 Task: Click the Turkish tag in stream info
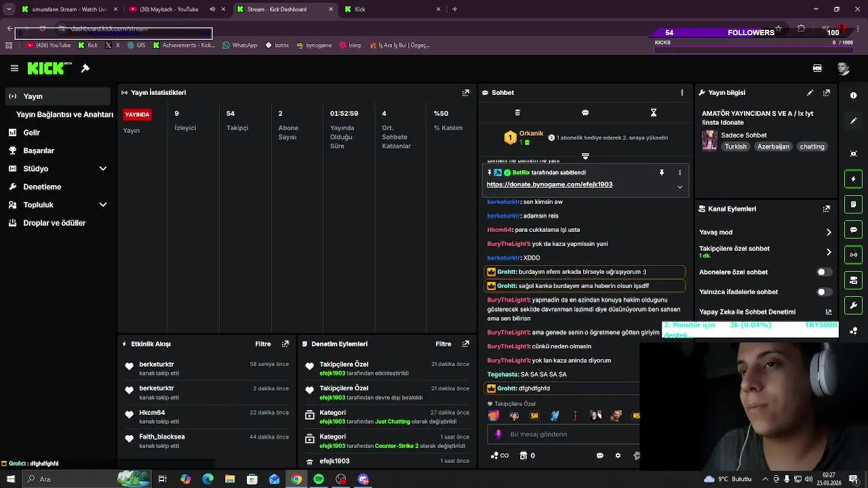[x=735, y=147]
